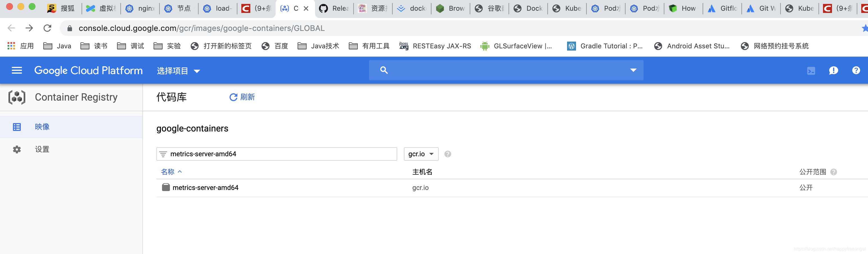Screen dimensions: 868x254
Task: Open the help question mark icon
Action: 856,70
